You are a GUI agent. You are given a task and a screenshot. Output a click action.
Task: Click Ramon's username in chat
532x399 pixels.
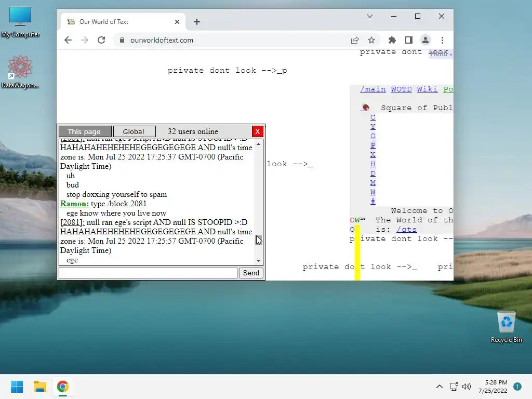coord(74,204)
